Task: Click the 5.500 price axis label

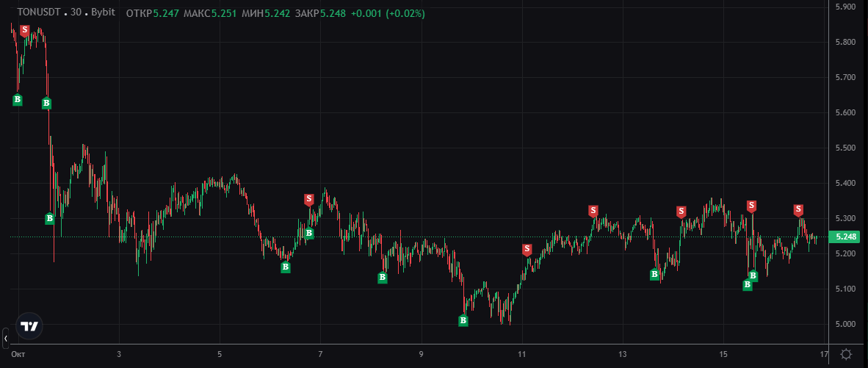Action: tap(847, 148)
